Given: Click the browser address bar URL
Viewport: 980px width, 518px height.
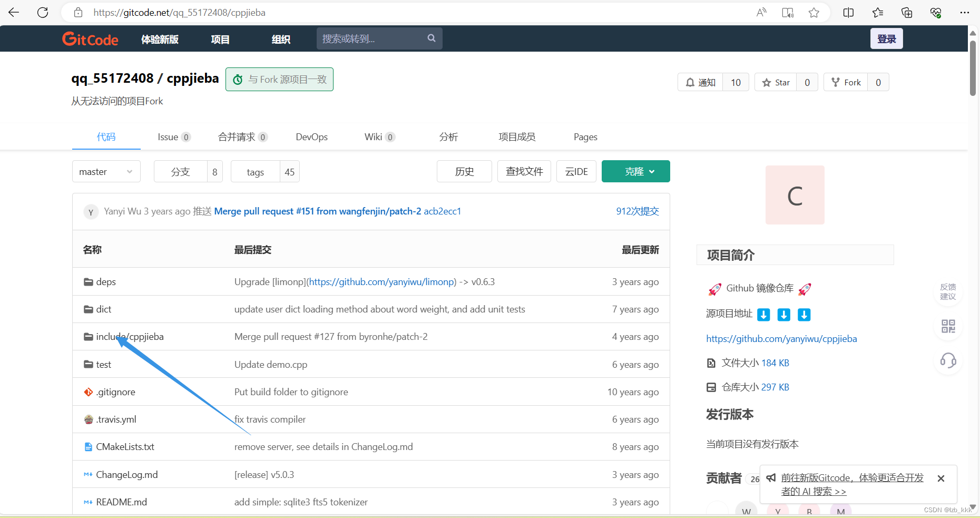Looking at the screenshot, I should 179,13.
